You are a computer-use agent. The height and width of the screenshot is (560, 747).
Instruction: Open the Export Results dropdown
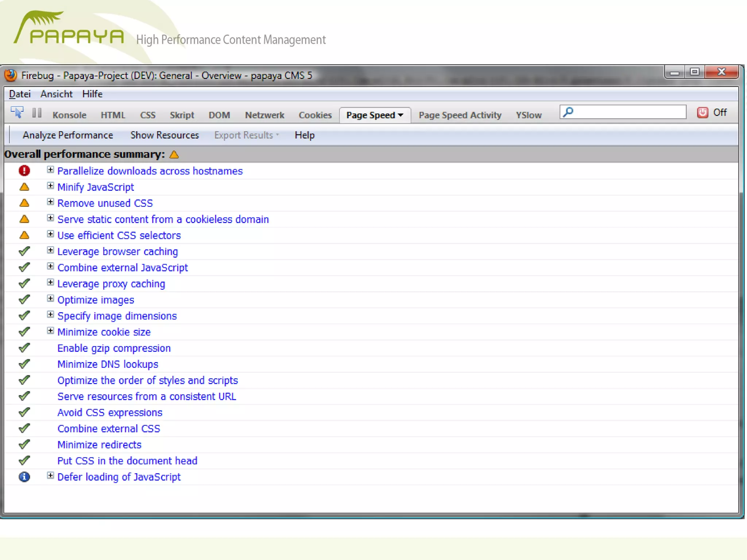click(x=247, y=135)
